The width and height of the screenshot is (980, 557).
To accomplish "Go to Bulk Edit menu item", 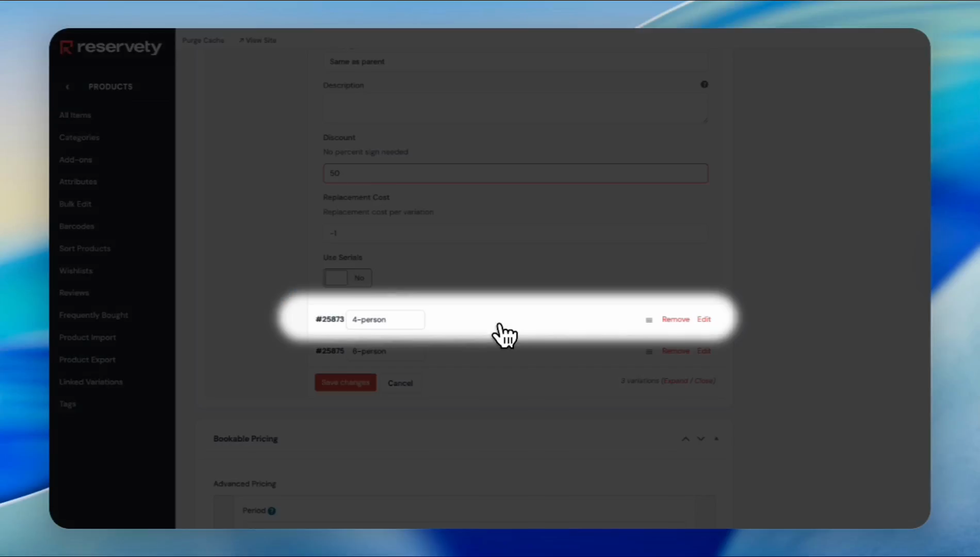I will tap(75, 204).
